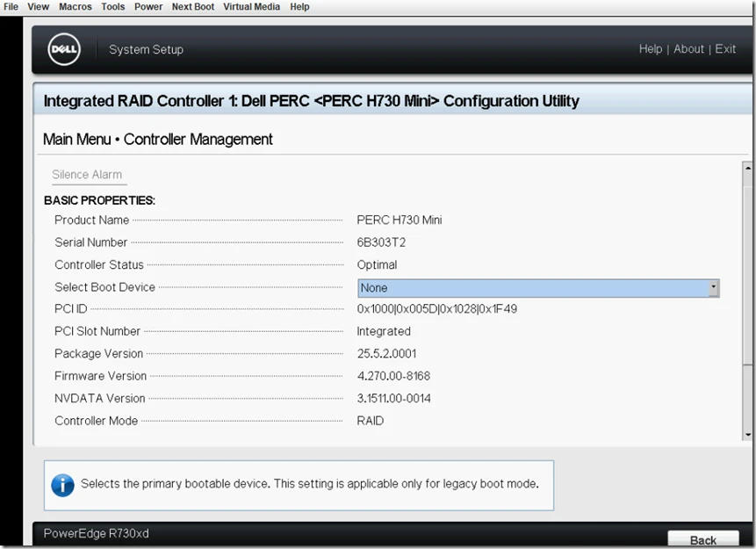Click the Product Name value PERC H730 Mini

point(400,220)
